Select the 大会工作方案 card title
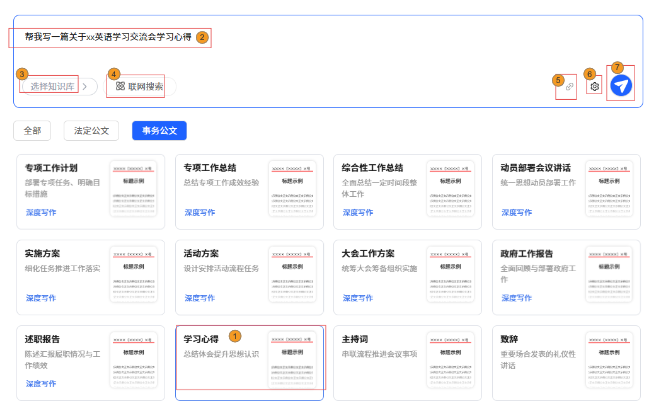The width and height of the screenshot is (654, 406). coord(368,253)
